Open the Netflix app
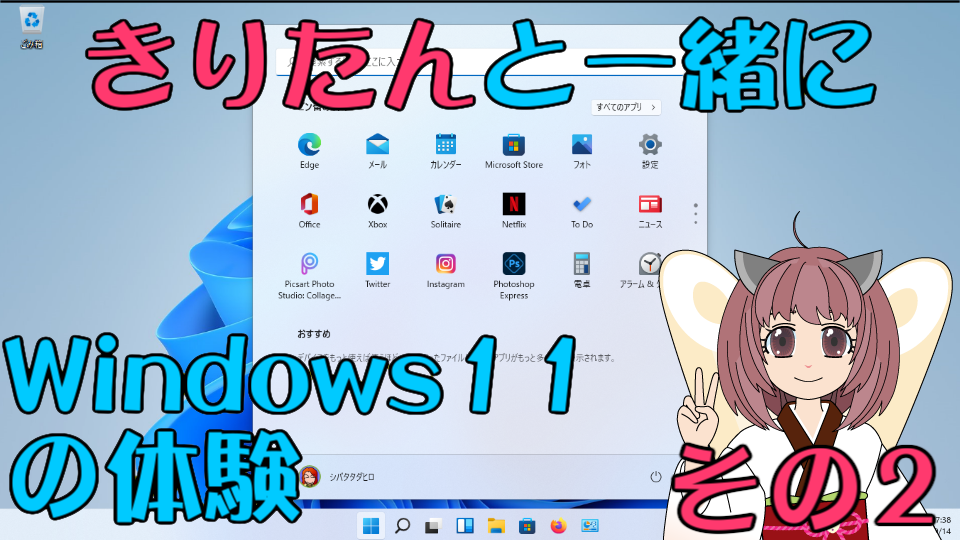Screen dimensions: 960x540 (x=514, y=211)
